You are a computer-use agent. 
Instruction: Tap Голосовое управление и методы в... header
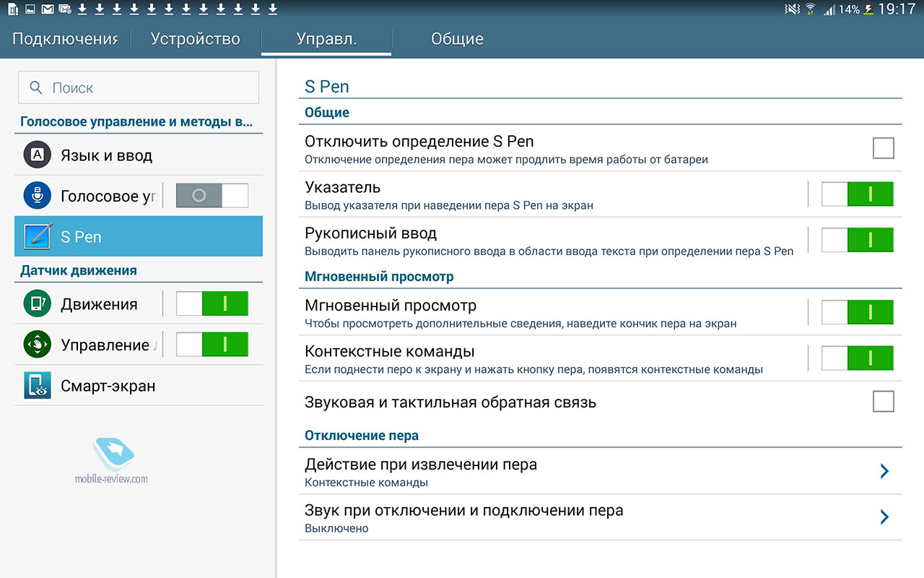(136, 121)
